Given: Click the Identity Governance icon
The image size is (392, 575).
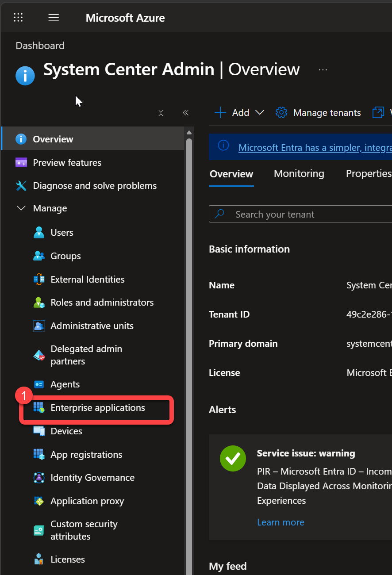Looking at the screenshot, I should (x=39, y=478).
